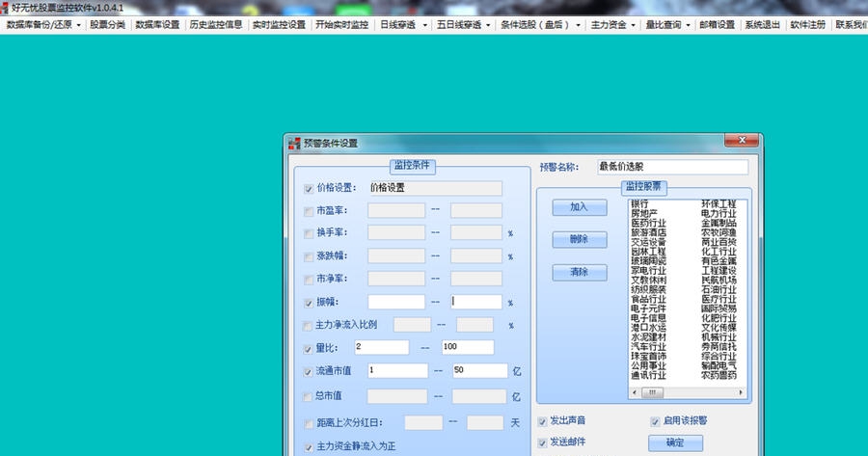Enable the 距离上次分红日 checkbox
868x456 pixels.
click(x=309, y=424)
